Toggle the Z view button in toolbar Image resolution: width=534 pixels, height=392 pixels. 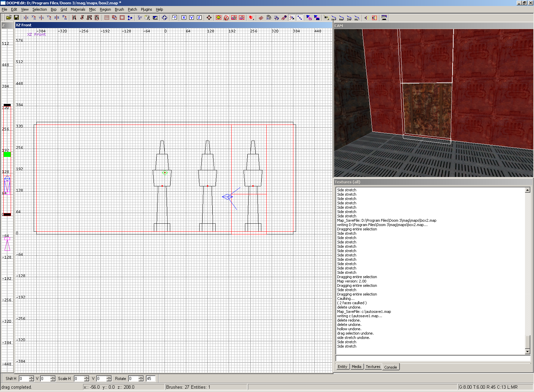click(x=199, y=18)
